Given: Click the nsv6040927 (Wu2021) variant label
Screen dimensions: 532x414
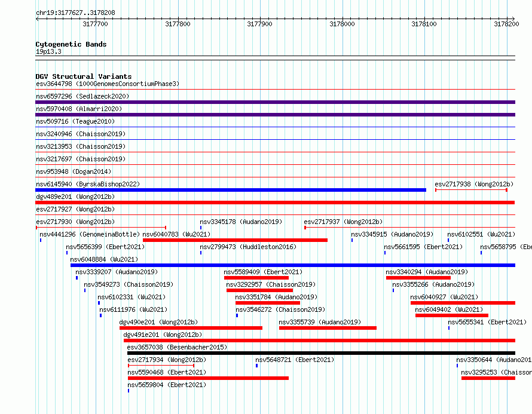Looking at the screenshot, I should tap(445, 297).
